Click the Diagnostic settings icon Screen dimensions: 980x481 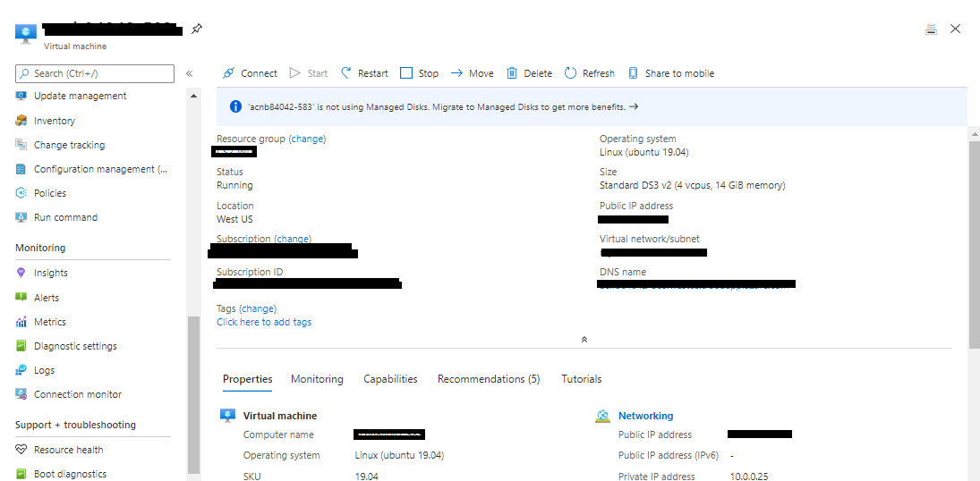pos(21,346)
